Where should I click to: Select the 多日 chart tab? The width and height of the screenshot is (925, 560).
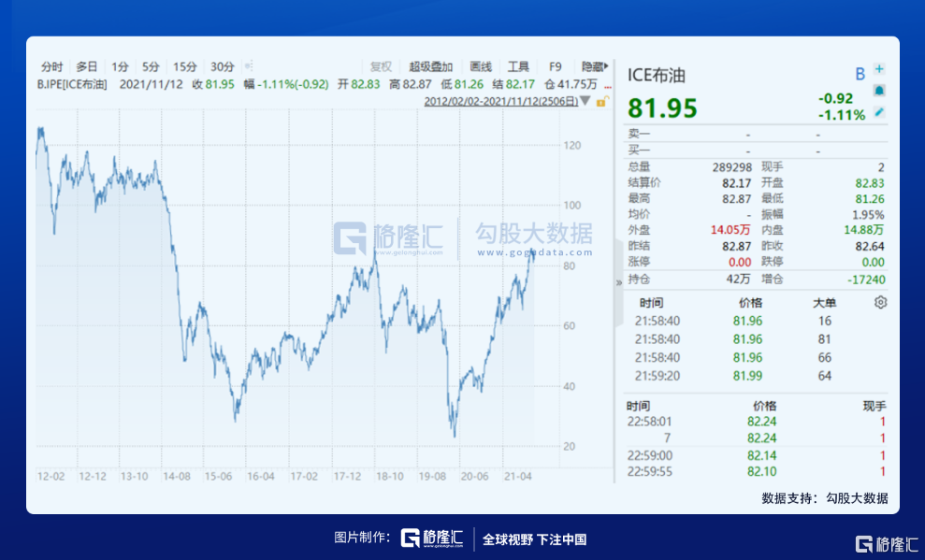[x=87, y=66]
